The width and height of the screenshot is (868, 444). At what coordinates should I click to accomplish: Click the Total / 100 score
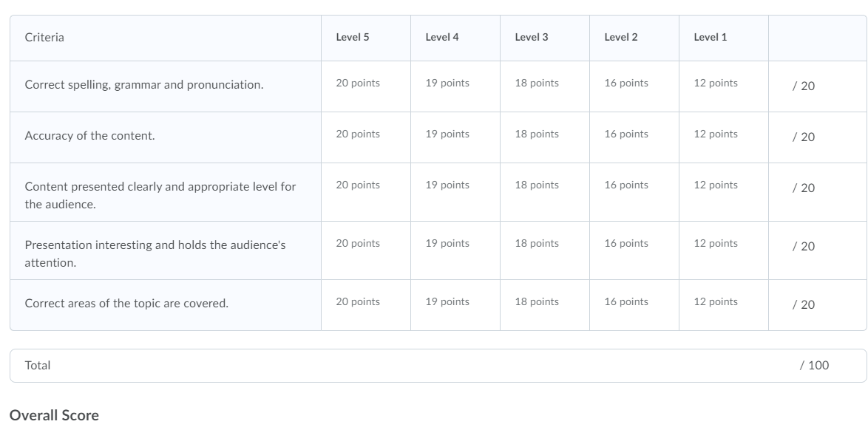tap(814, 366)
